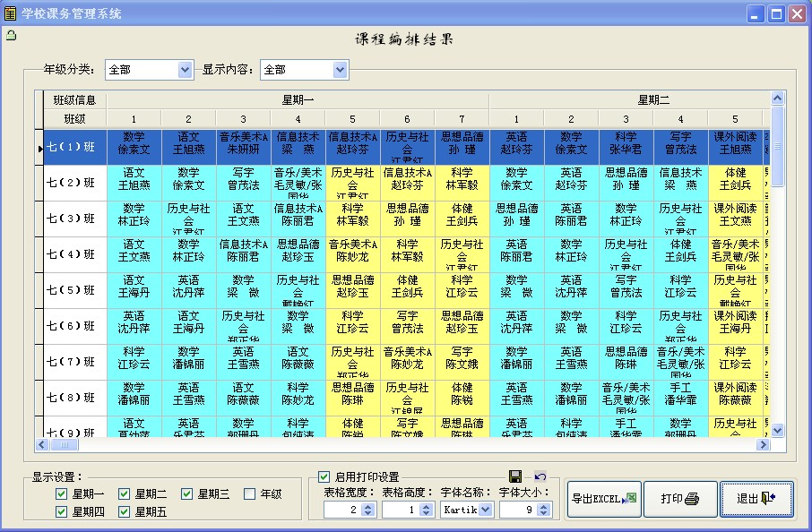Viewport: 812px width, 532px height.
Task: Click 写字 曾茂法 cell in 七(6)班 row
Action: pos(407,325)
